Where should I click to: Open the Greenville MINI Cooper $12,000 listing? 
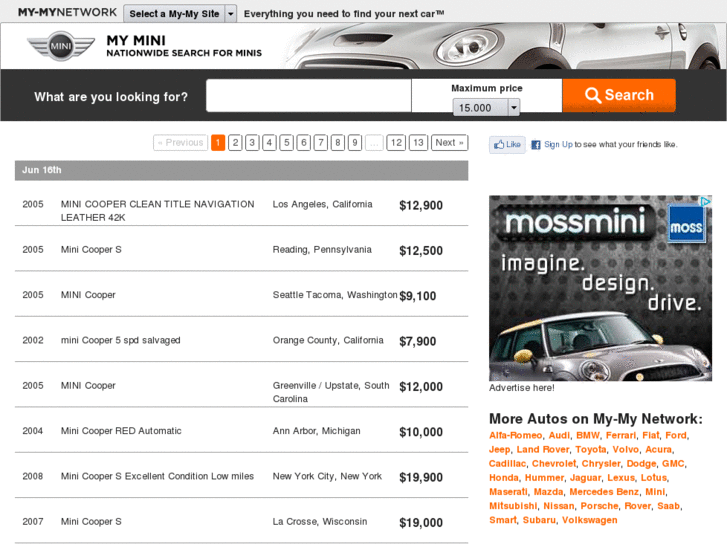point(241,386)
